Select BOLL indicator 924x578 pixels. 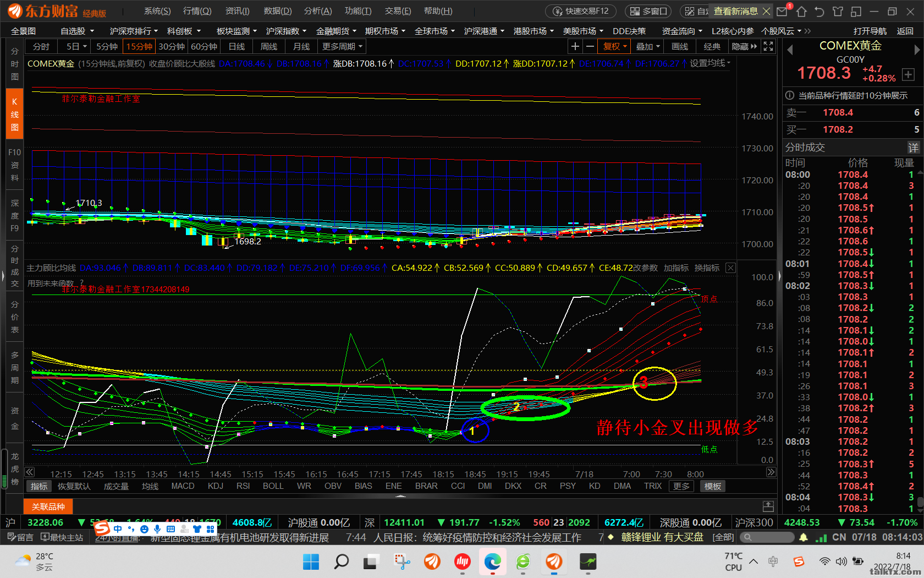tap(273, 486)
